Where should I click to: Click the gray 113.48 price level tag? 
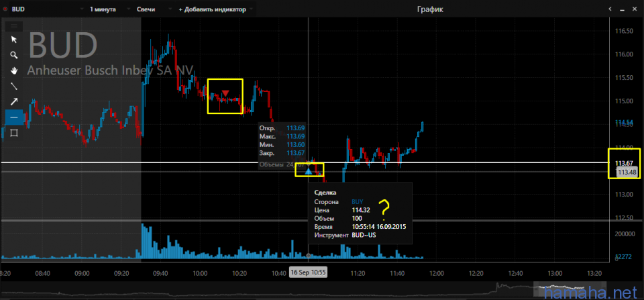tap(627, 172)
